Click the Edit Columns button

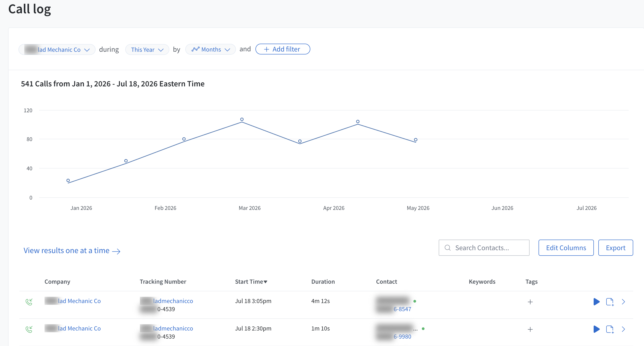tap(566, 248)
